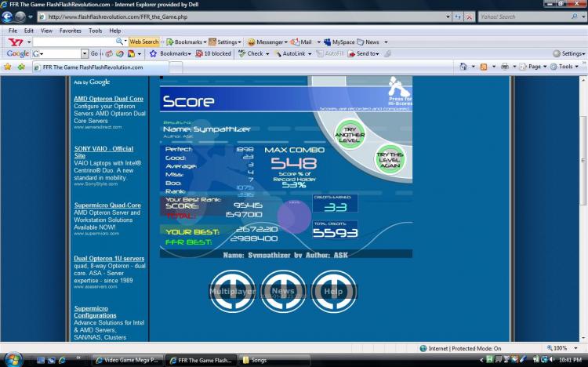Expand the Page dropdown menu

535,67
